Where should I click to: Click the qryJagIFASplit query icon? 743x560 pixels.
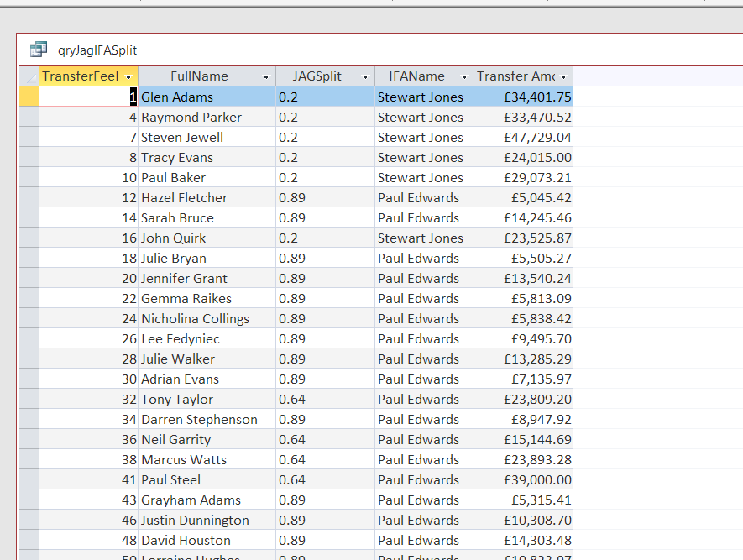pos(39,50)
